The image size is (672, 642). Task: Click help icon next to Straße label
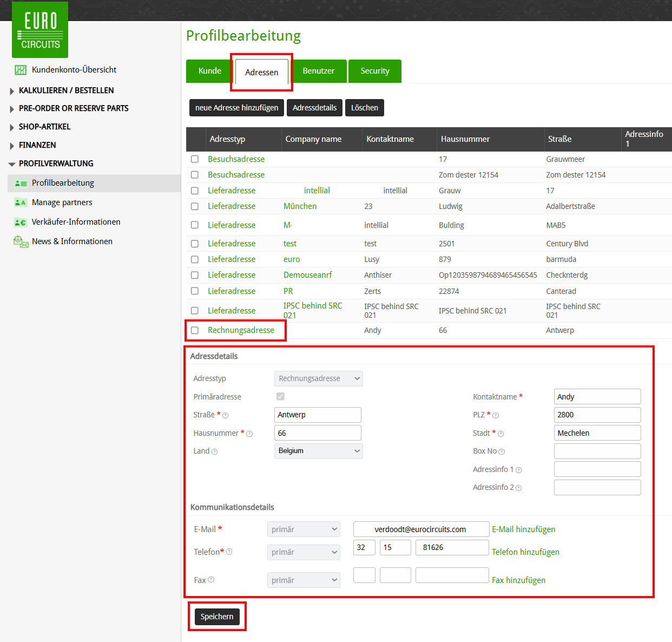tap(226, 416)
